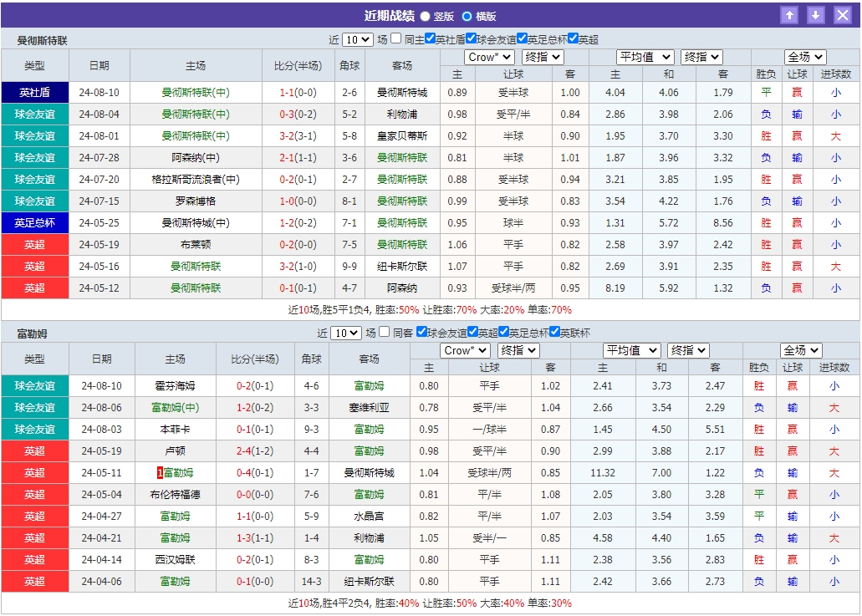
Task: Open the Crow* bookmaker dropdown
Action: coord(489,57)
